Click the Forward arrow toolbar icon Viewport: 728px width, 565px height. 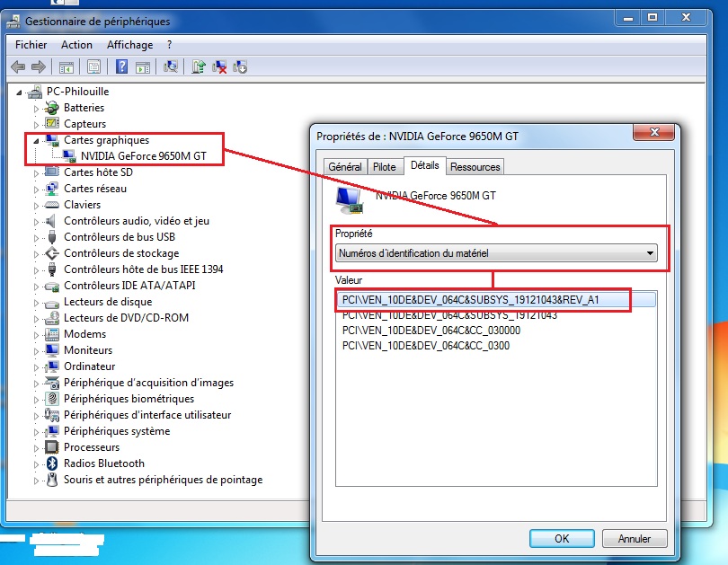tap(39, 67)
